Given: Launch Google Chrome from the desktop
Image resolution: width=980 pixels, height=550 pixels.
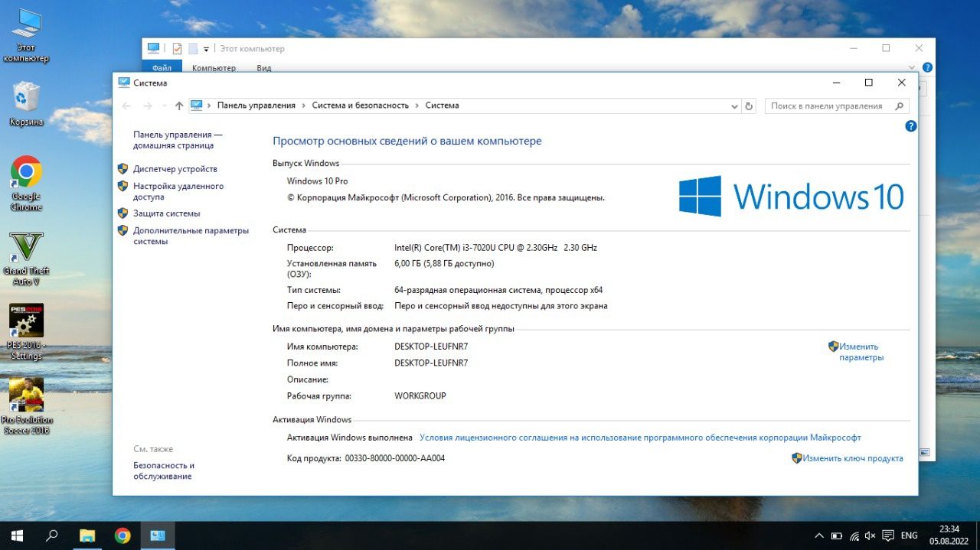Looking at the screenshot, I should 26,184.
